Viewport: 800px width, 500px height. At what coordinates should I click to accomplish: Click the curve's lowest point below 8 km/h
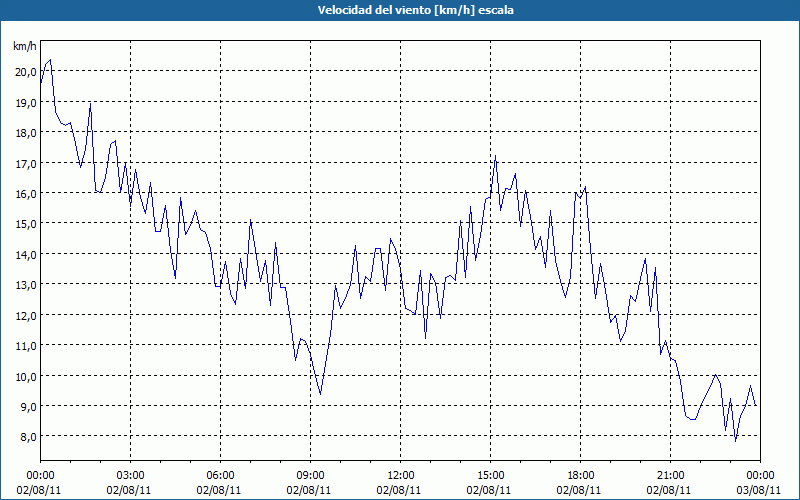[x=735, y=441]
